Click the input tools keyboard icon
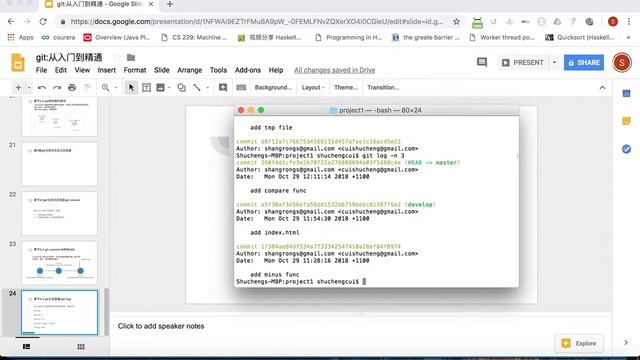The image size is (640, 360). (241, 87)
